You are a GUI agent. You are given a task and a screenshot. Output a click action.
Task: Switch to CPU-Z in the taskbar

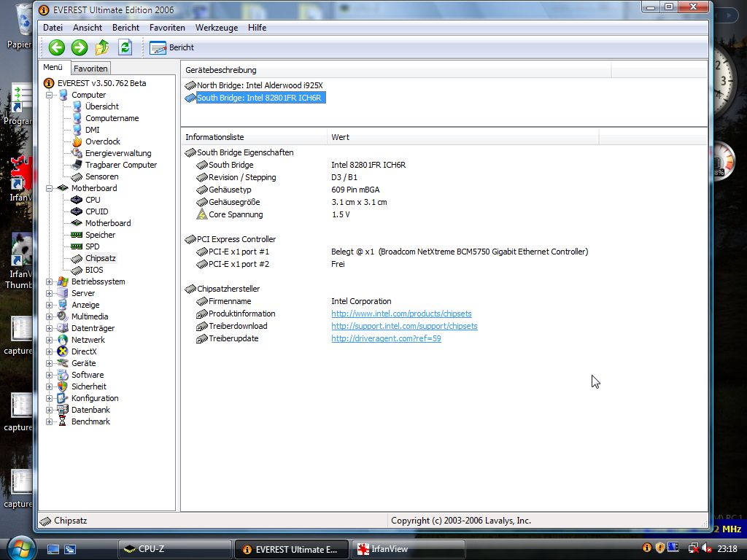coord(174,549)
